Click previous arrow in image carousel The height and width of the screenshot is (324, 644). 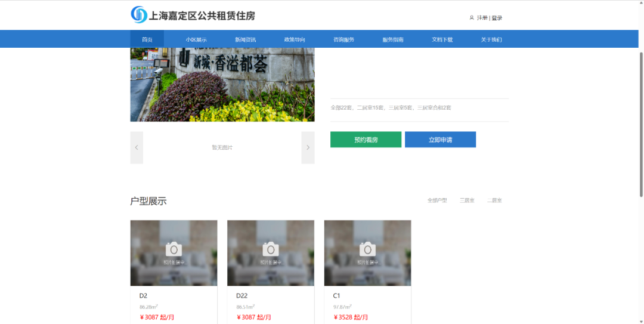coord(137,147)
